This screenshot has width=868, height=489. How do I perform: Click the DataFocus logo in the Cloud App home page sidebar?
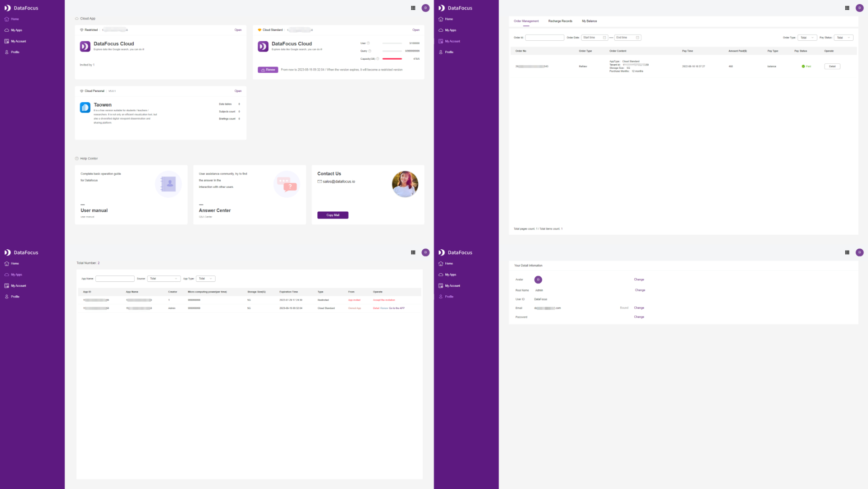21,8
